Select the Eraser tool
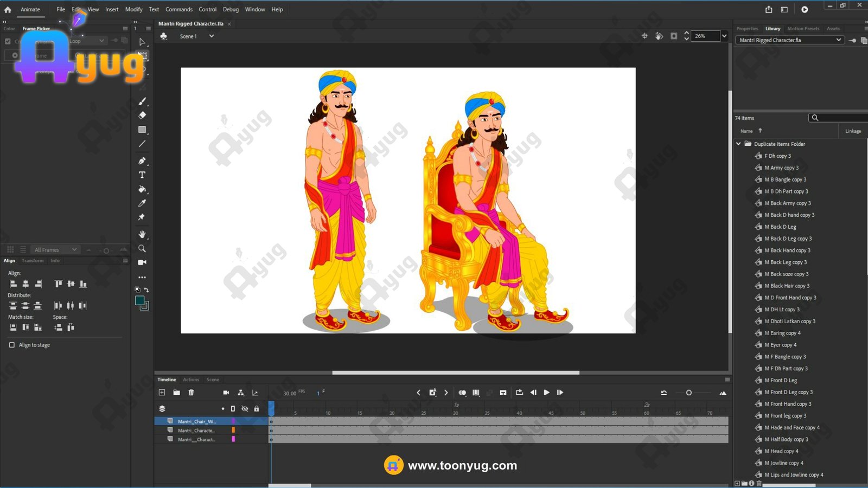Image resolution: width=868 pixels, height=488 pixels. 142,115
